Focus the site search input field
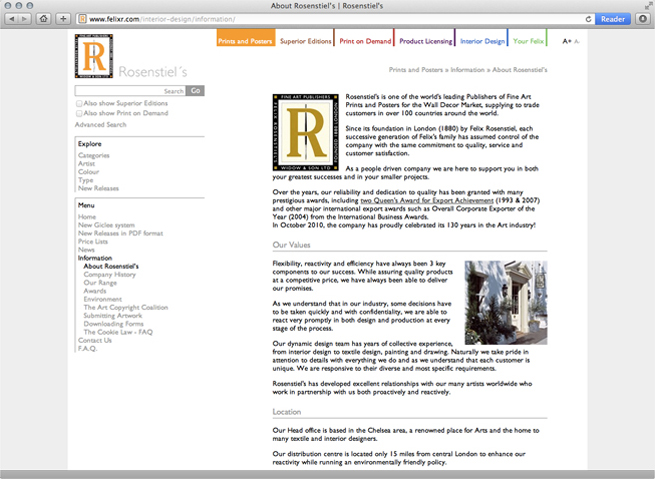This screenshot has height=479, width=655. (x=130, y=91)
